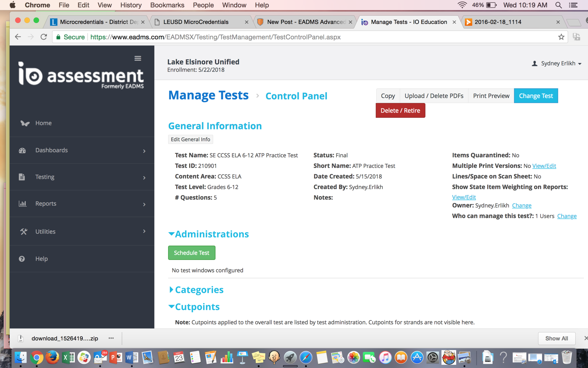The height and width of the screenshot is (368, 588).
Task: Click the Testing document icon
Action: [22, 177]
